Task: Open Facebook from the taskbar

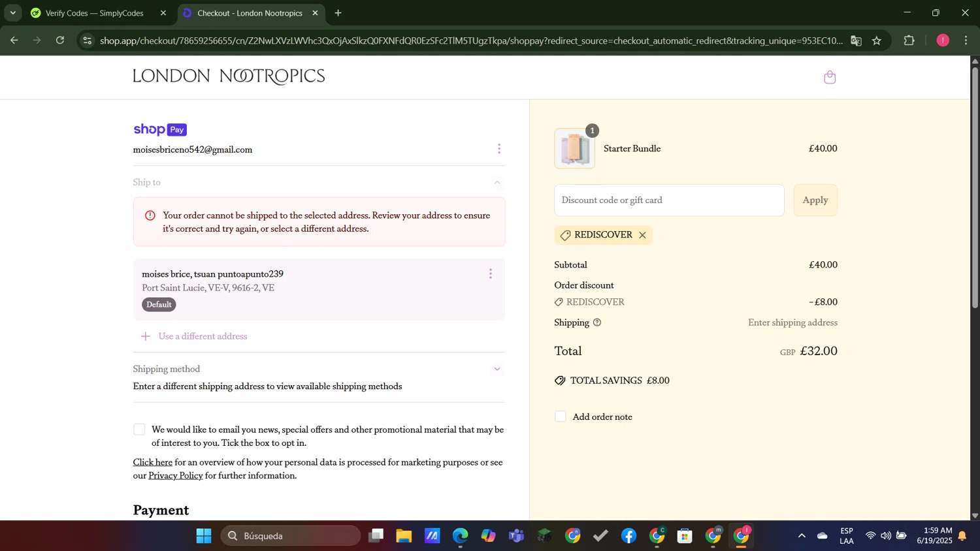Action: (x=629, y=536)
